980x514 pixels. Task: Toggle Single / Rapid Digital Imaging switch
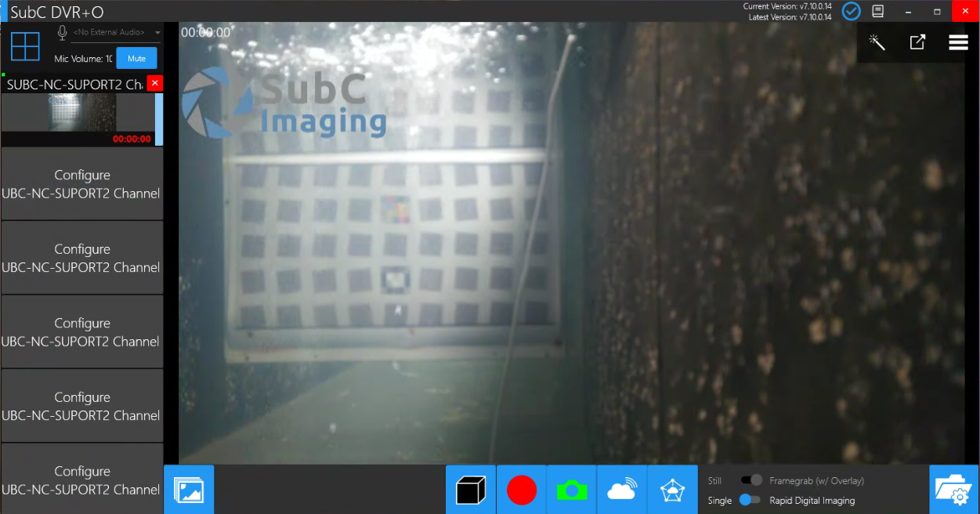click(750, 500)
